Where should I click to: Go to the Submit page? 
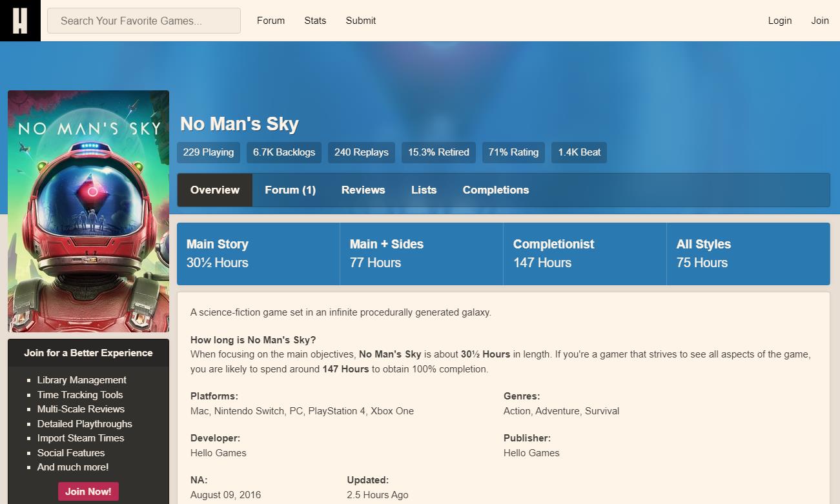click(360, 21)
